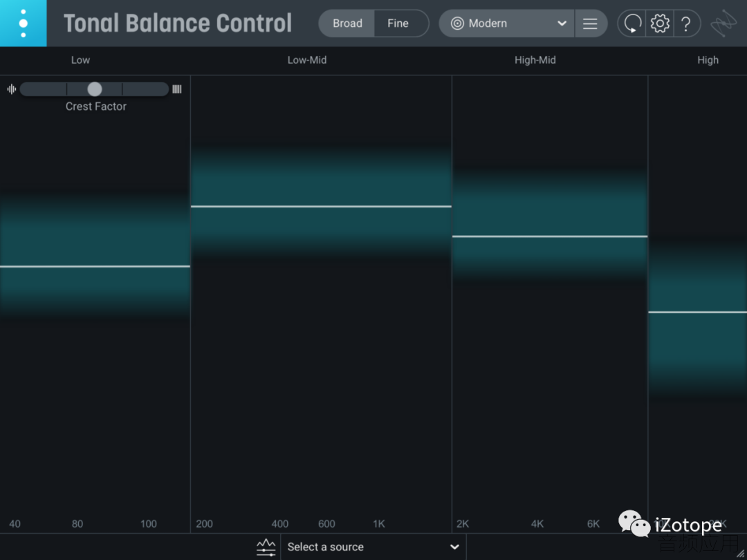Image resolution: width=747 pixels, height=560 pixels.
Task: Click the 600 frequency label
Action: pyautogui.click(x=326, y=524)
